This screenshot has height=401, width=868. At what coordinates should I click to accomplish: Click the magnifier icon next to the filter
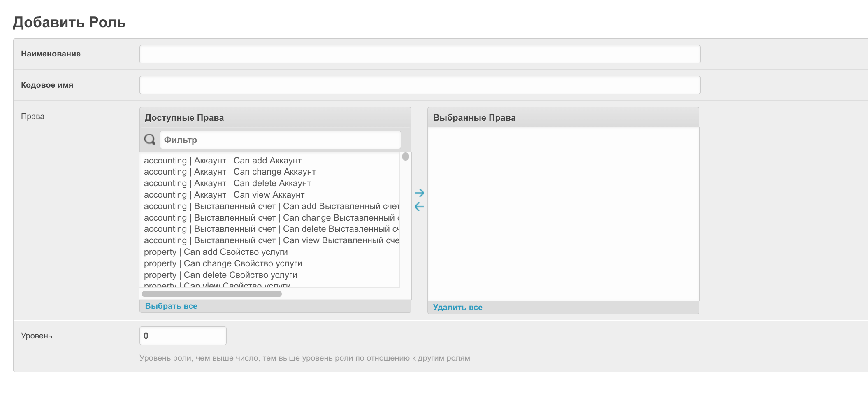150,140
